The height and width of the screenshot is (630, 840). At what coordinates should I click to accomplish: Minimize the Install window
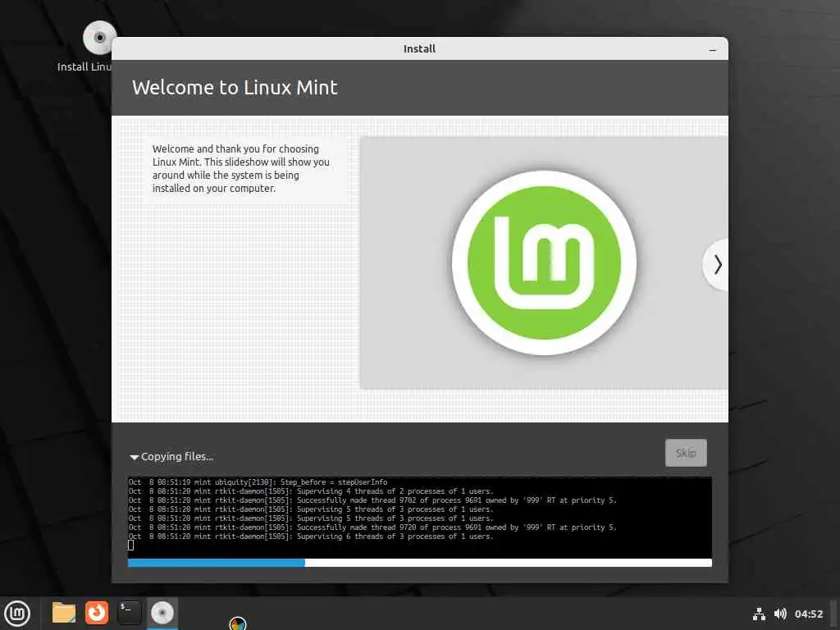pos(713,49)
